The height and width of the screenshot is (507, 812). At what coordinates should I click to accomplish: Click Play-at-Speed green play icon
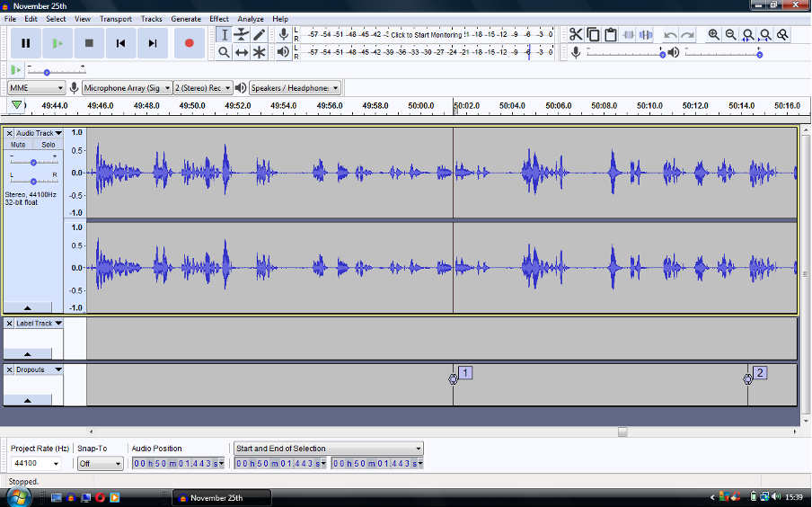[15, 69]
